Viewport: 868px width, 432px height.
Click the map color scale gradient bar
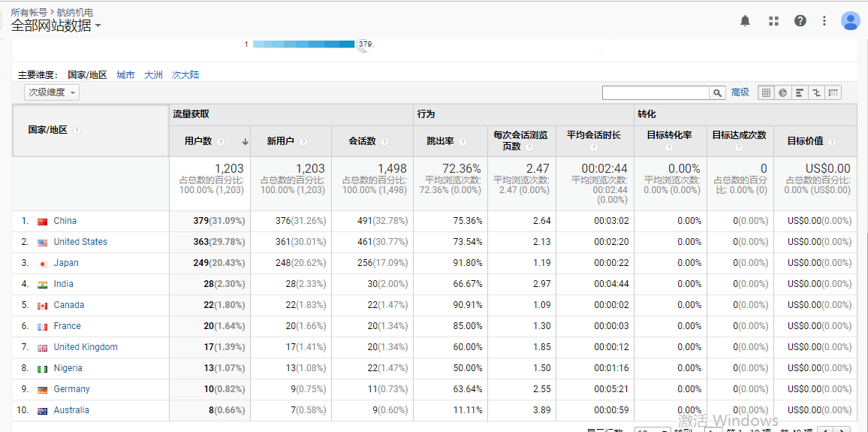[x=303, y=44]
